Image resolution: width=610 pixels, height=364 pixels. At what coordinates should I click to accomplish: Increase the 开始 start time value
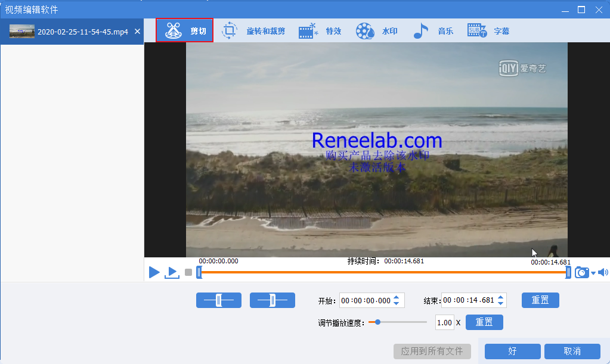click(x=397, y=297)
